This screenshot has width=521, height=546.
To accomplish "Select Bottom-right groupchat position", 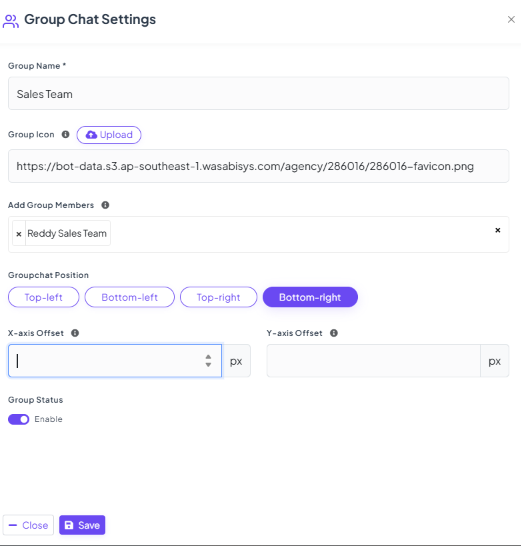I will click(x=310, y=297).
